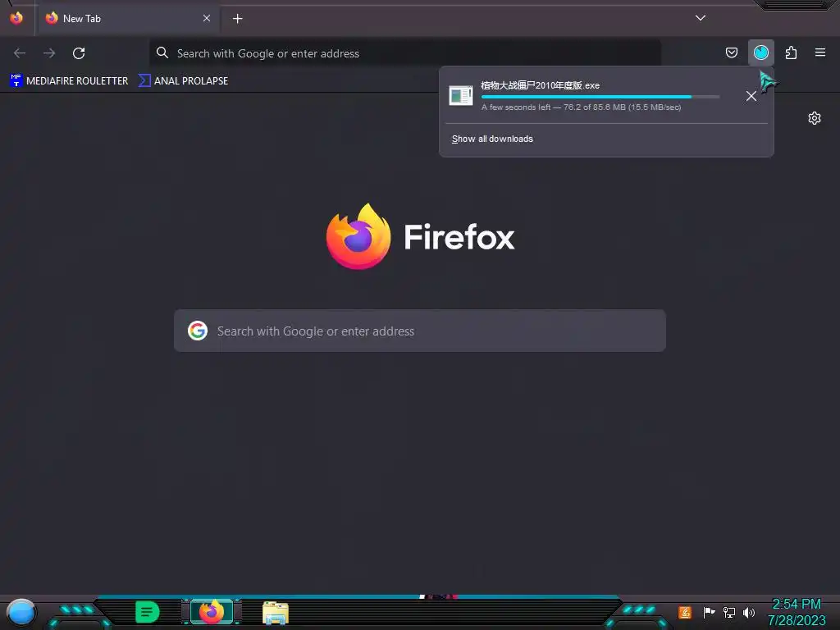Click the address bar magnifier icon
The width and height of the screenshot is (840, 630).
tap(162, 52)
